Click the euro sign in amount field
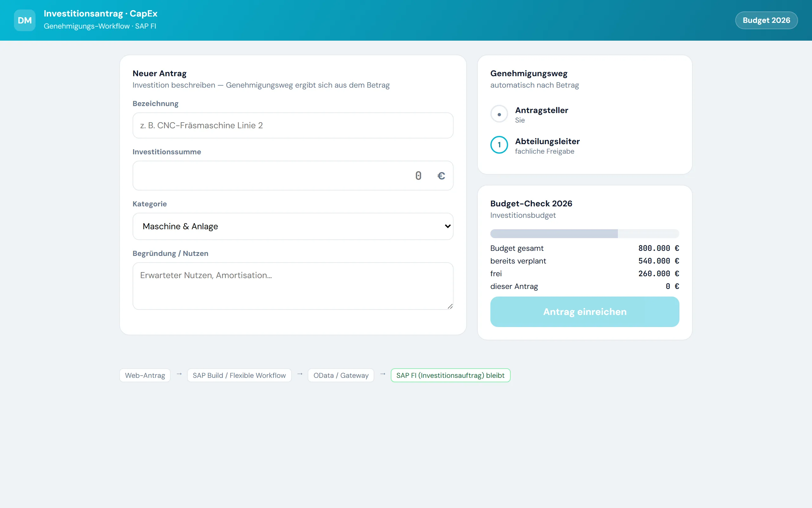 point(441,176)
